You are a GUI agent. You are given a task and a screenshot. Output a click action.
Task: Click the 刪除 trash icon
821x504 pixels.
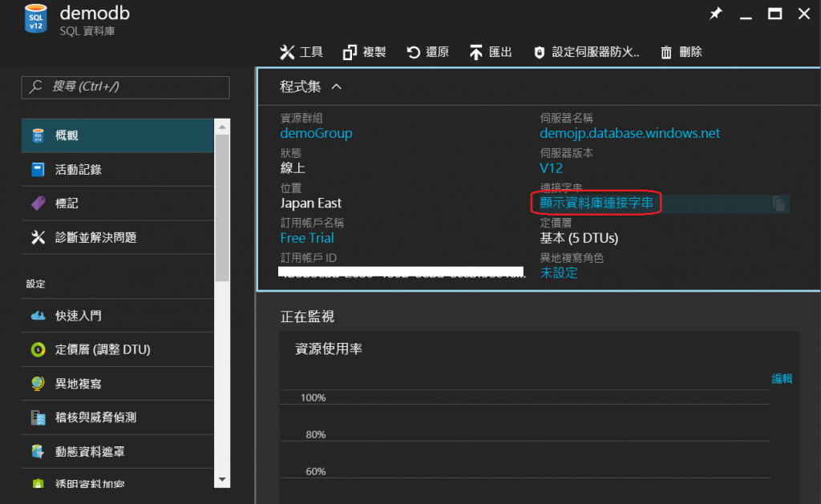(x=666, y=52)
